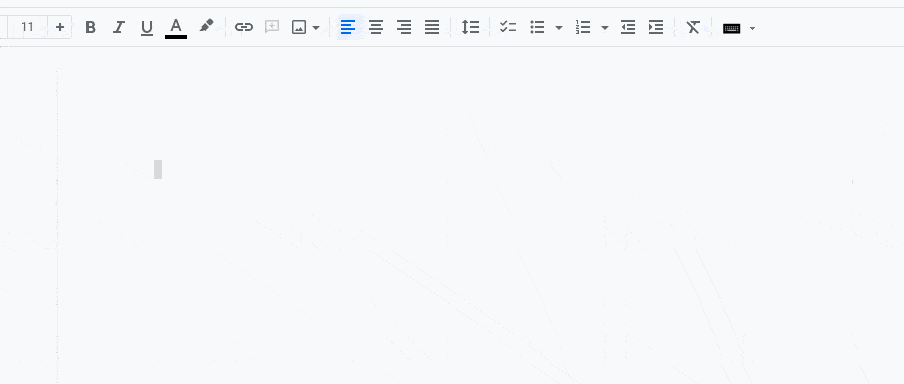Clear formatting from selected text
This screenshot has width=904, height=384.
pos(693,27)
